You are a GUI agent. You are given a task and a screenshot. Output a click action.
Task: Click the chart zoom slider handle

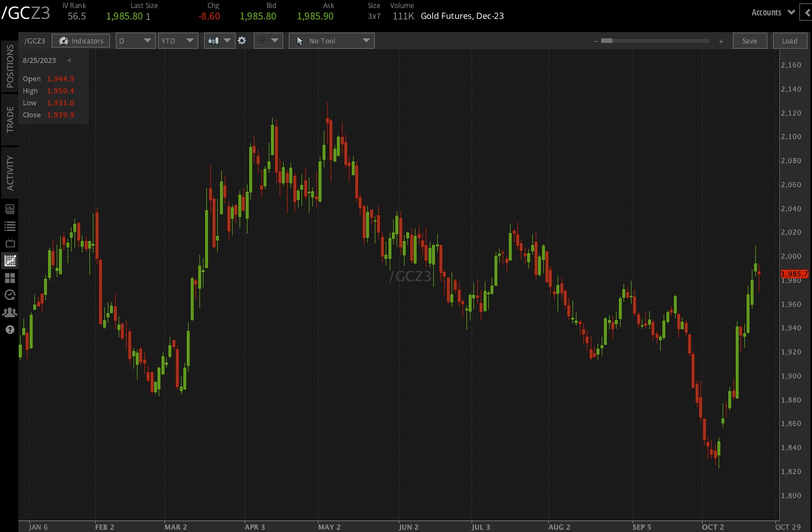(607, 41)
